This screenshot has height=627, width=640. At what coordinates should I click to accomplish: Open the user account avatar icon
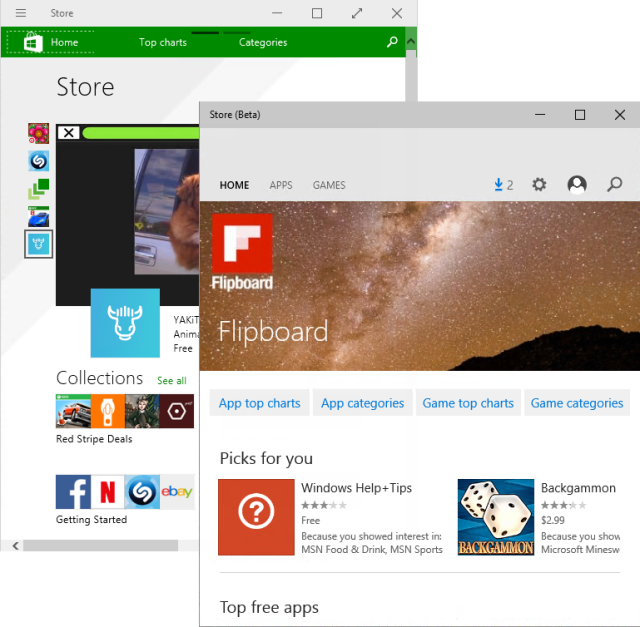pos(577,185)
